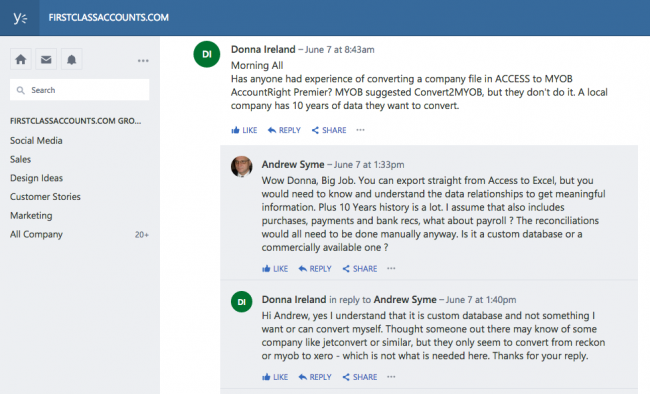
Task: Open the Yammer logo home icon
Action: (x=19, y=18)
